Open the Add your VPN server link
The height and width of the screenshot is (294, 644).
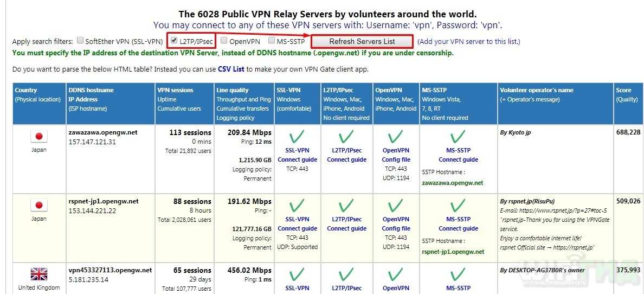(468, 42)
